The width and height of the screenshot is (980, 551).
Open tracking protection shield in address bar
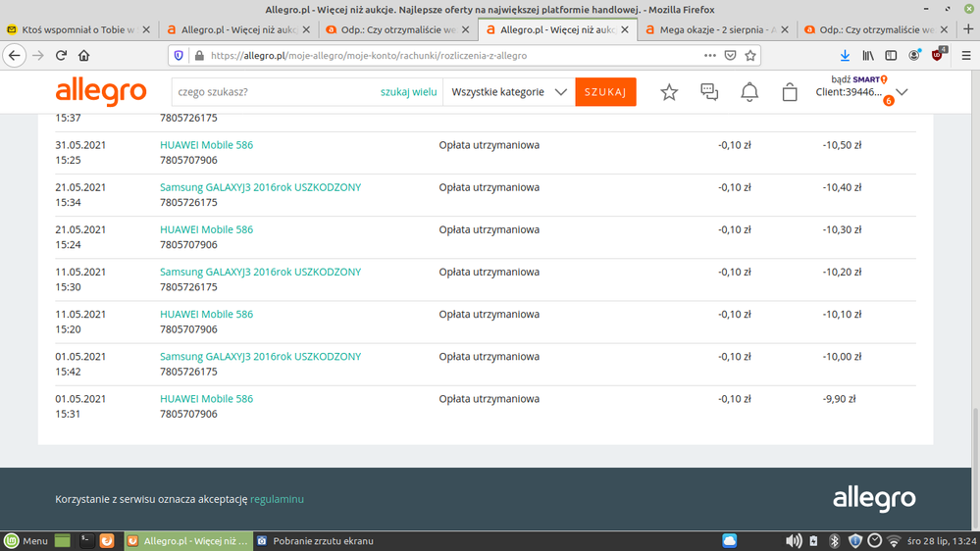179,56
